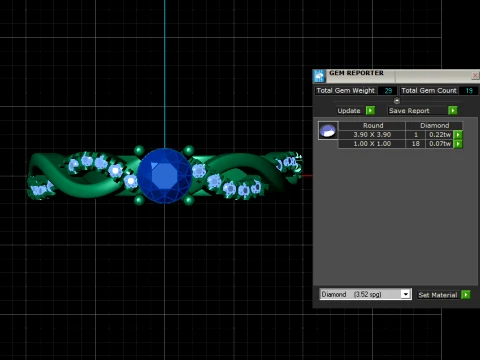Click the Save Report label

tap(409, 111)
